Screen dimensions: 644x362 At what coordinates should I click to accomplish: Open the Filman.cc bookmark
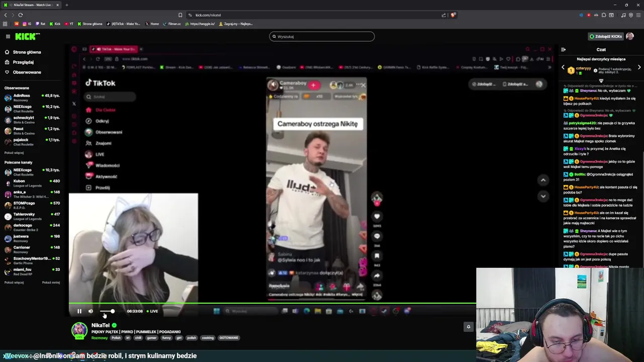click(x=172, y=24)
